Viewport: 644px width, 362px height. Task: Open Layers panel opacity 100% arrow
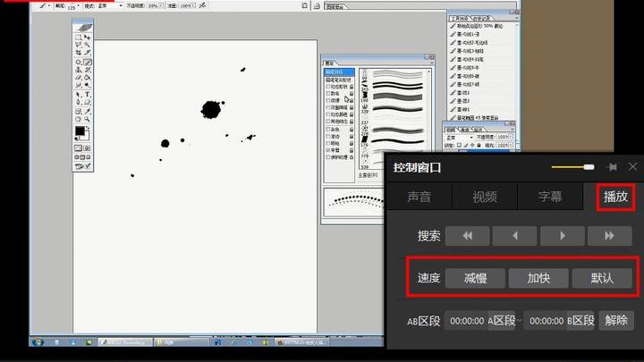point(511,137)
